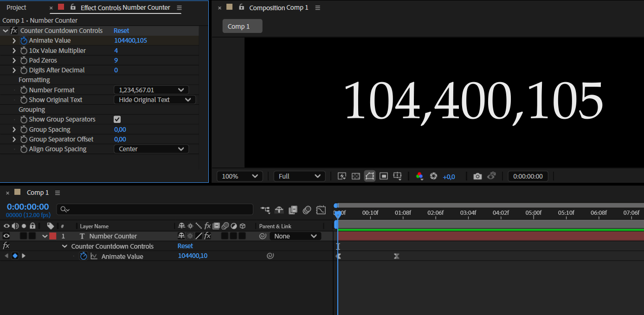Toggle mask and shape path visibility
Screen dimensions: 644x315
pyautogui.click(x=369, y=176)
